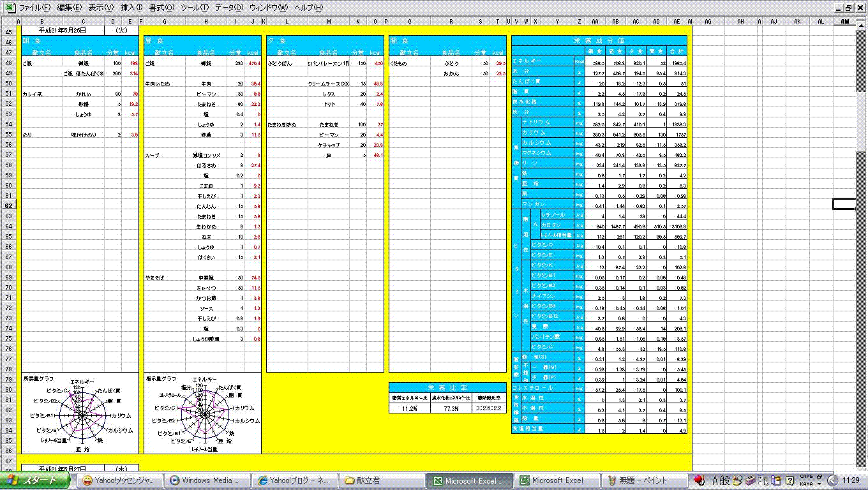The width and height of the screenshot is (868, 490).
Task: Click the Excel workbook icon in menu bar
Action: coord(10,8)
